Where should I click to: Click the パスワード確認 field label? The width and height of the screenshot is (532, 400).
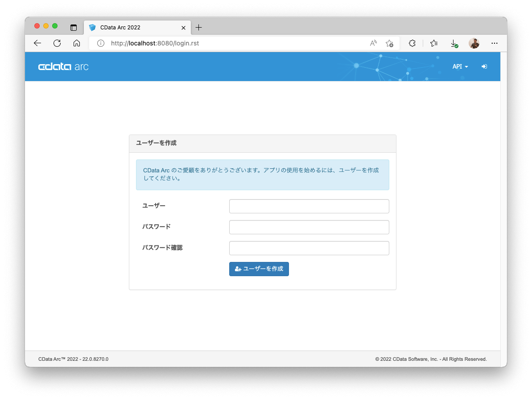point(162,248)
